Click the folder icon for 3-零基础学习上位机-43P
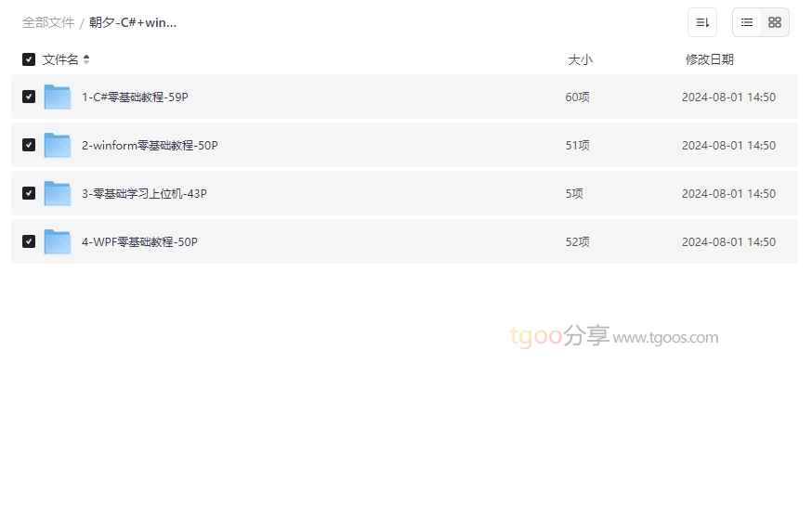This screenshot has width=812, height=519. click(58, 193)
